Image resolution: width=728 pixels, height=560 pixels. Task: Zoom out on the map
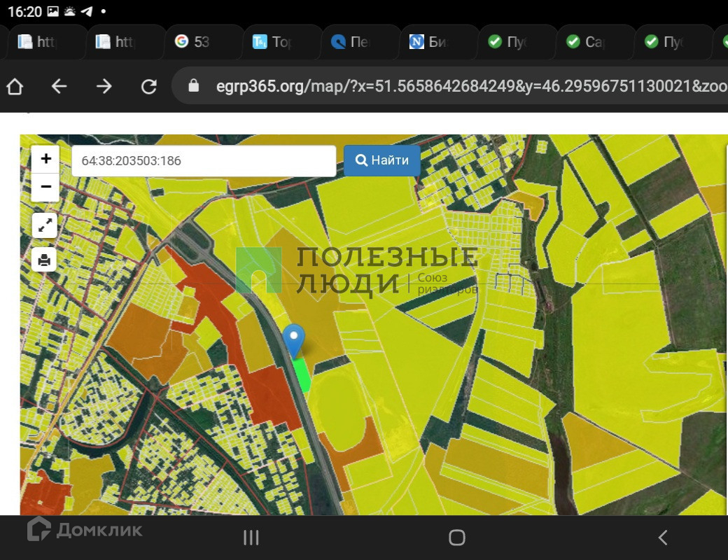click(45, 187)
